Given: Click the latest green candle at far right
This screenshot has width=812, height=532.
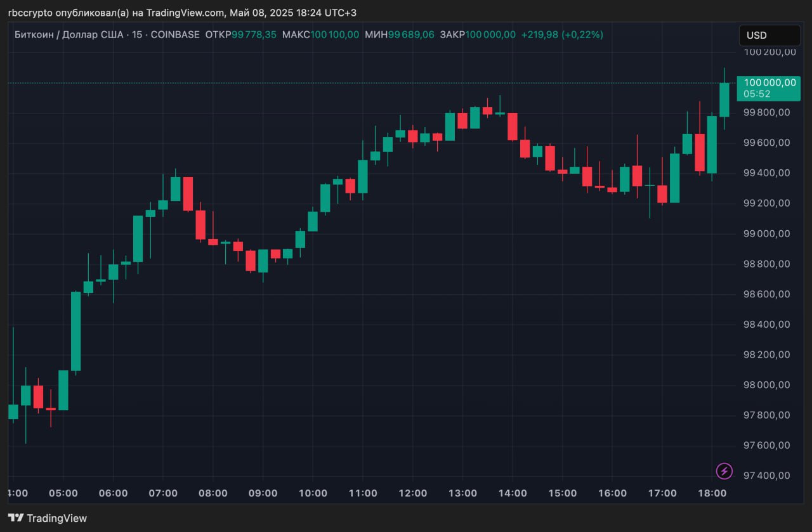Looking at the screenshot, I should point(724,100).
